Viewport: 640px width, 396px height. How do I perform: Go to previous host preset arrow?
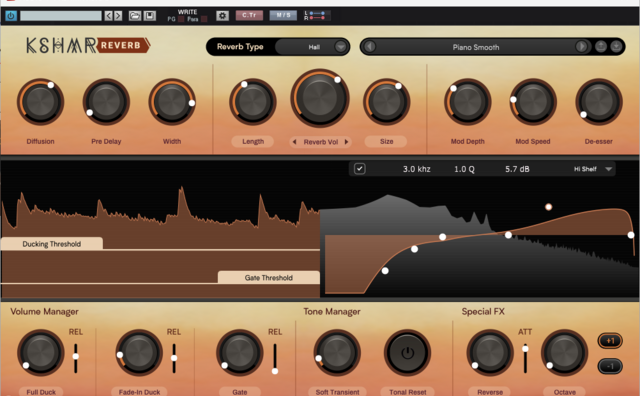point(108,16)
